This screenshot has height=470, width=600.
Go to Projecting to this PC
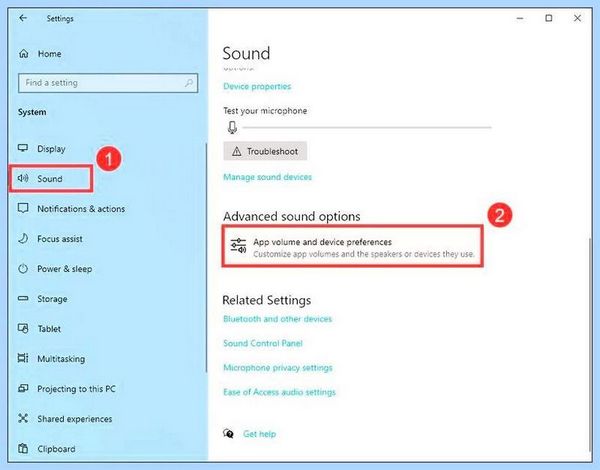76,389
